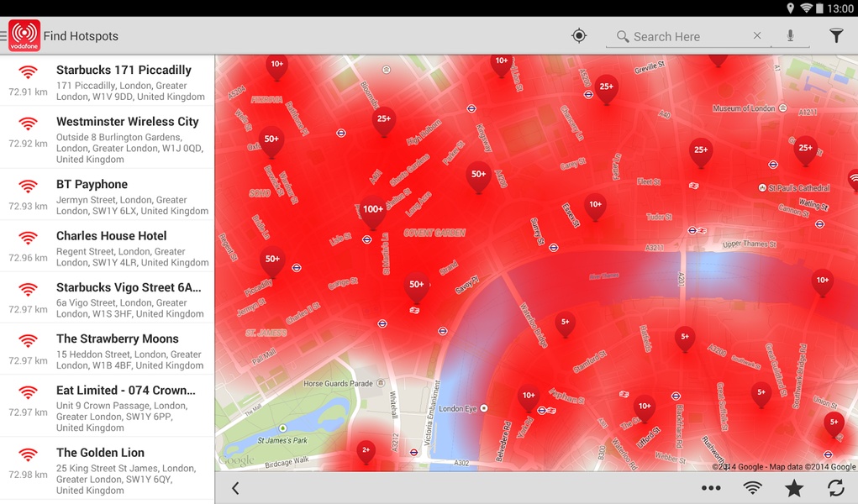Tap the locate-me crosshair icon
Viewport: 858px width, 504px height.
(579, 36)
